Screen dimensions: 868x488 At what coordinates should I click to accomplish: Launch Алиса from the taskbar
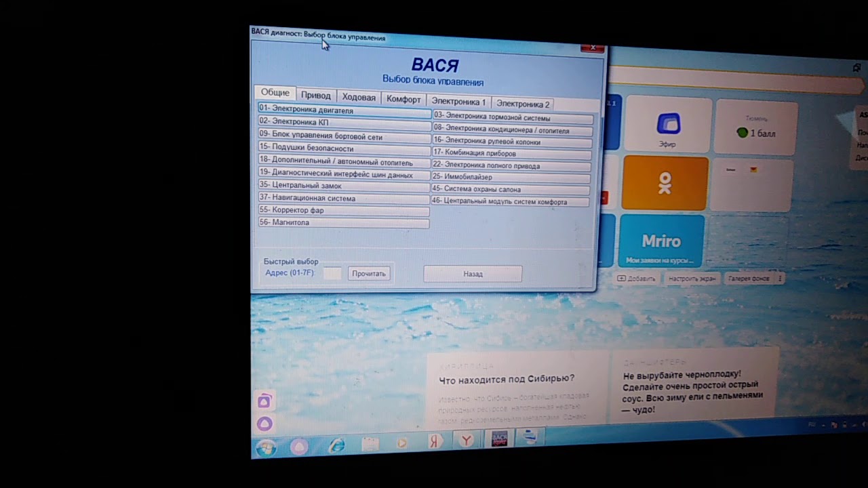coord(299,447)
